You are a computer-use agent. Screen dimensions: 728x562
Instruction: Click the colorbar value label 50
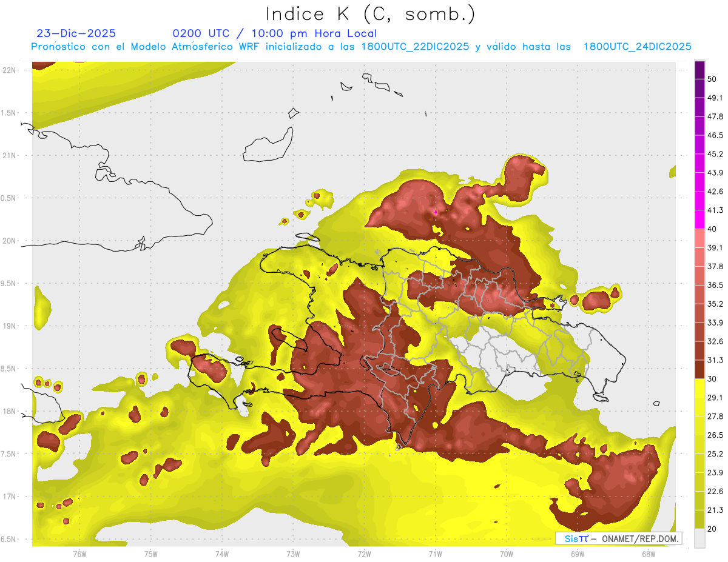click(713, 79)
